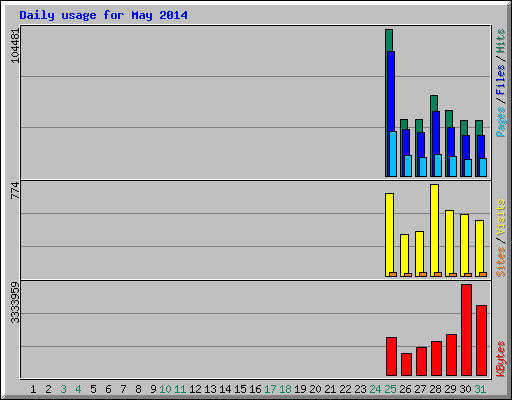Click the dark blue Files bar for day 28
The image size is (512, 400).
[x=436, y=133]
